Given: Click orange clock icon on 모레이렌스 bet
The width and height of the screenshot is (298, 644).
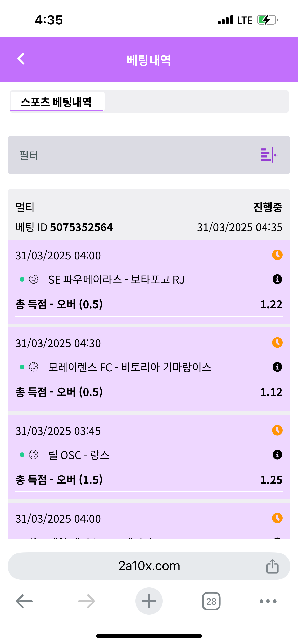Looking at the screenshot, I should click(x=277, y=343).
